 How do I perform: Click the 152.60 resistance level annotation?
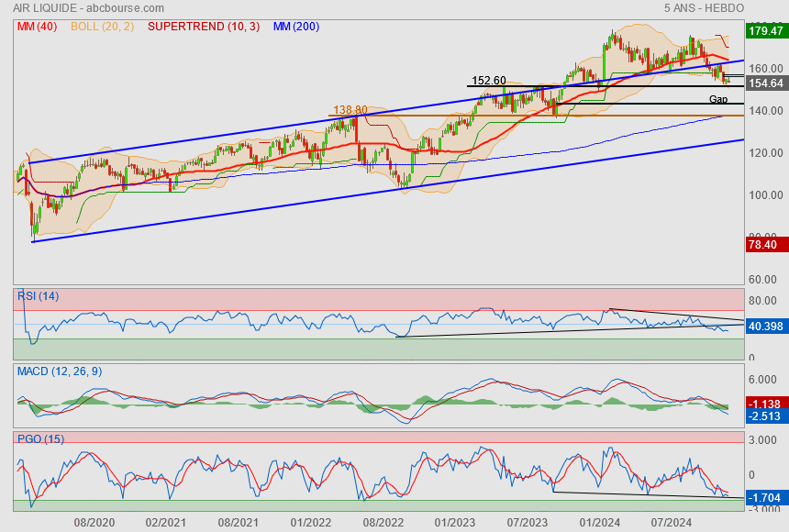[x=489, y=81]
